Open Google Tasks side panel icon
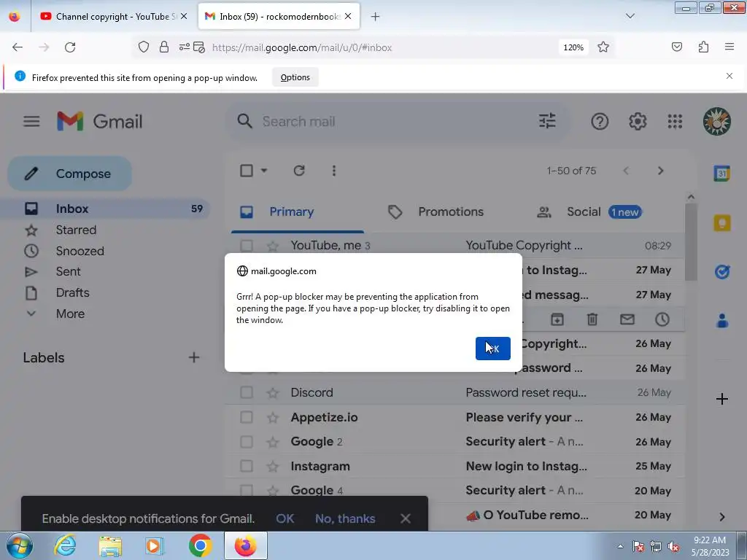 coord(722,271)
